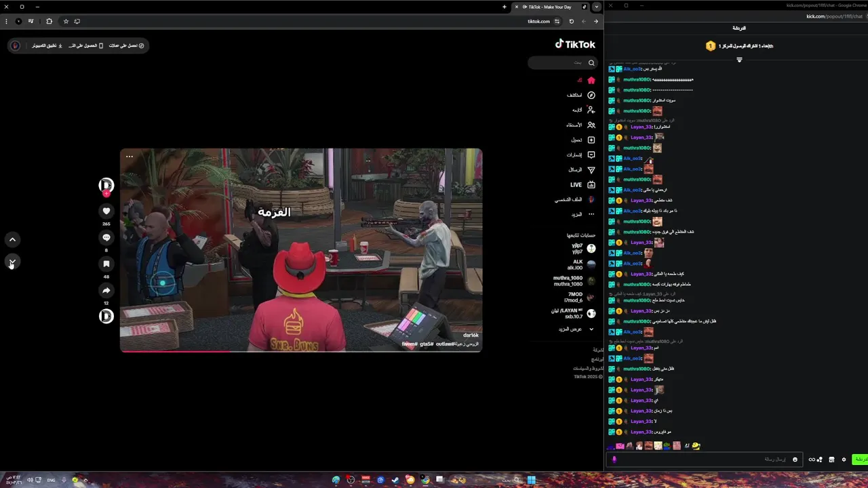Click the dar16k username on the video
Screen dimensions: 868x488
click(471, 335)
